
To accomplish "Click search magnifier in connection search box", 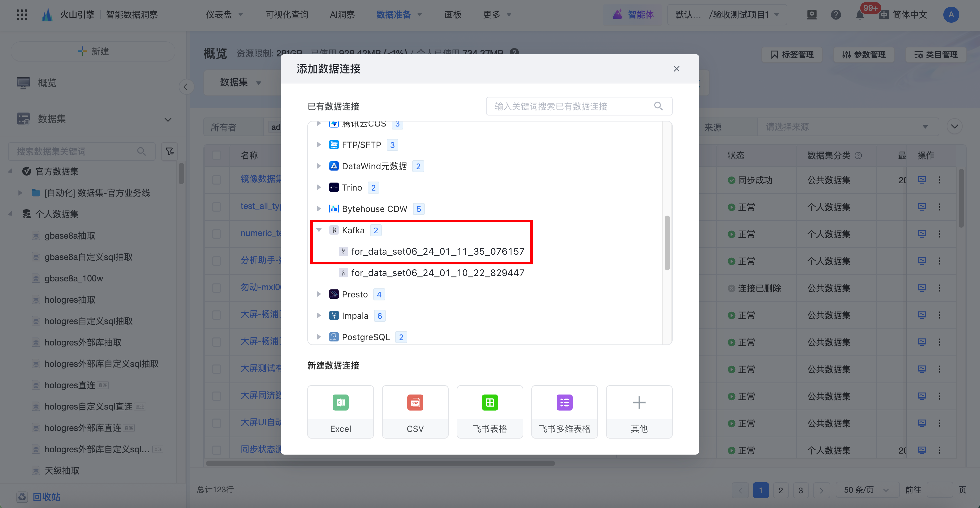I will pos(658,106).
